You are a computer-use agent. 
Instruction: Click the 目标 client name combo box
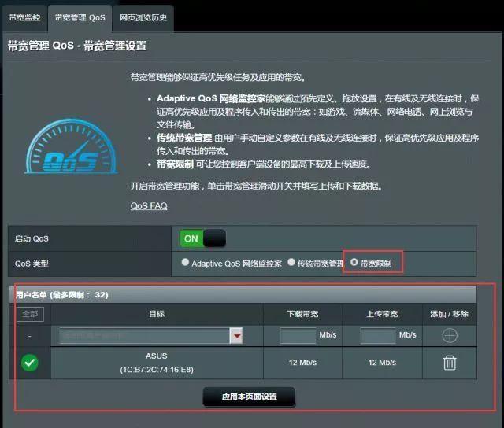(x=144, y=336)
